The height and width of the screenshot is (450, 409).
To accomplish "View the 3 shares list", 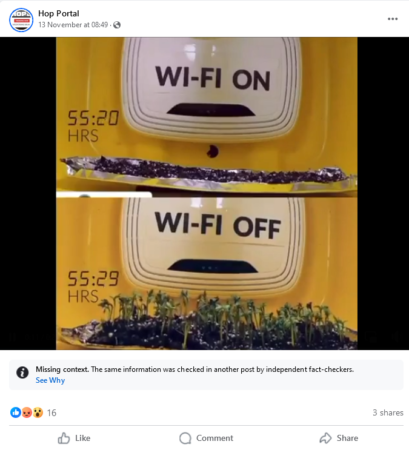I will coord(388,413).
